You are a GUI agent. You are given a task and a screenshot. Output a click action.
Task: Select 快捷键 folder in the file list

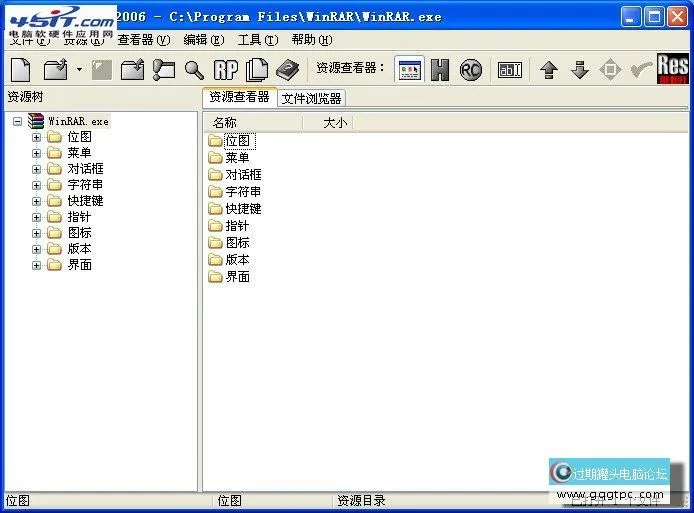[235, 209]
